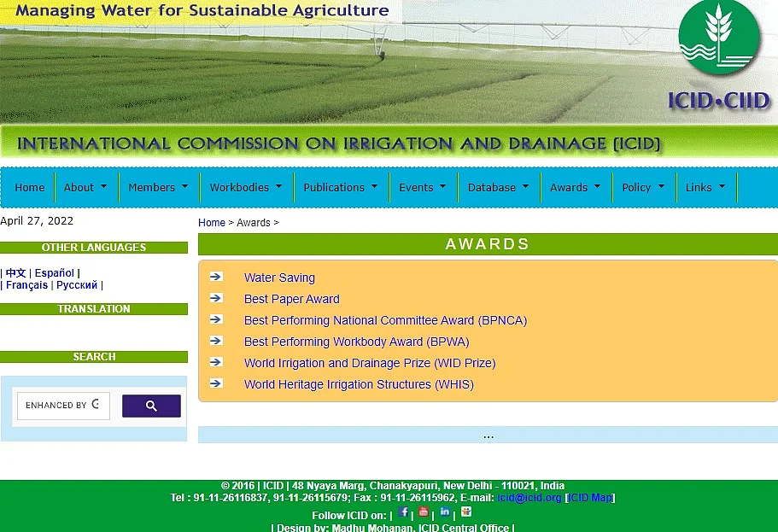Expand the Workbodies menu
Image resolution: width=778 pixels, height=532 pixels.
246,188
